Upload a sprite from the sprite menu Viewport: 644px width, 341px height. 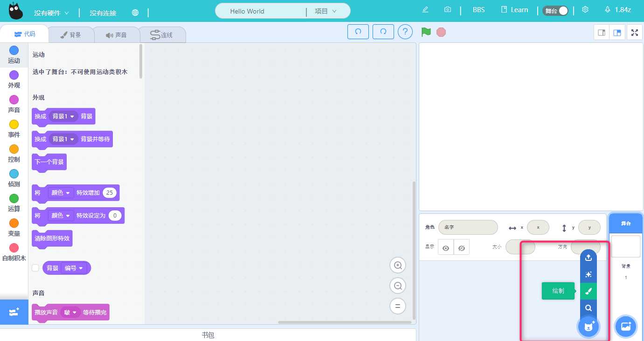click(x=589, y=258)
